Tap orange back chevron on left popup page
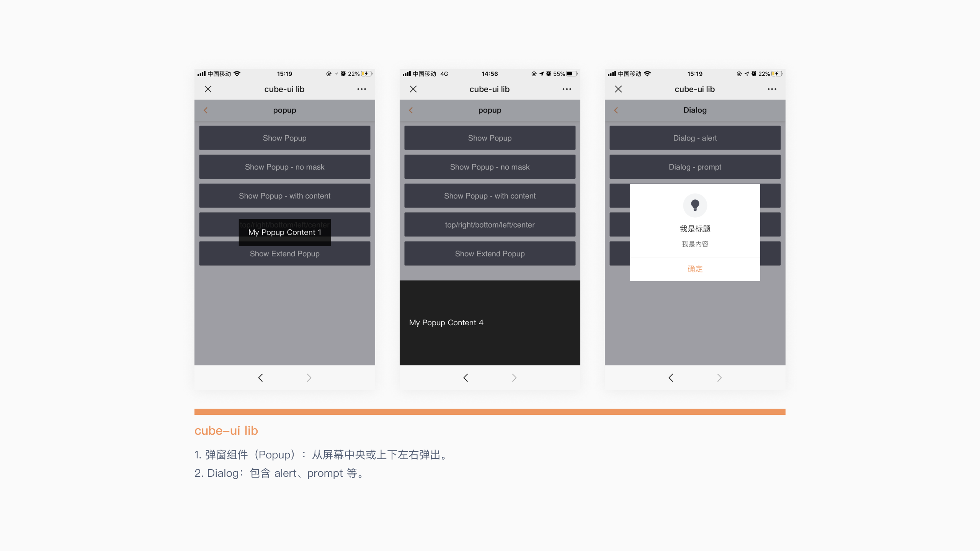The height and width of the screenshot is (551, 980). tap(206, 110)
